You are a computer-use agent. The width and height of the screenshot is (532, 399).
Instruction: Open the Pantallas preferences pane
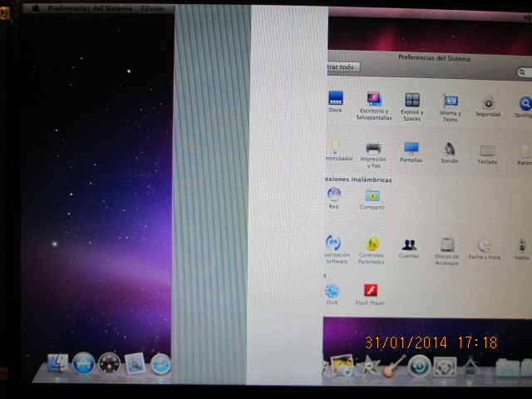coord(411,149)
